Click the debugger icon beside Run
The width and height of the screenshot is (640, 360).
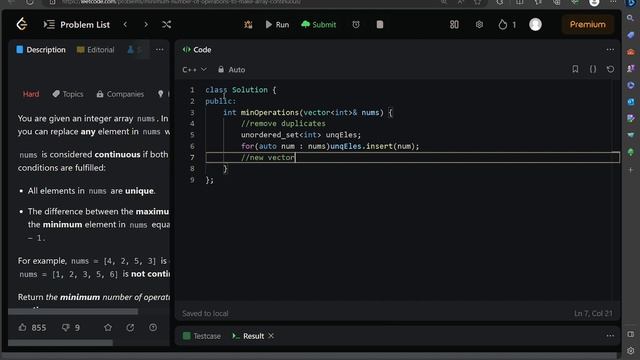(248, 24)
